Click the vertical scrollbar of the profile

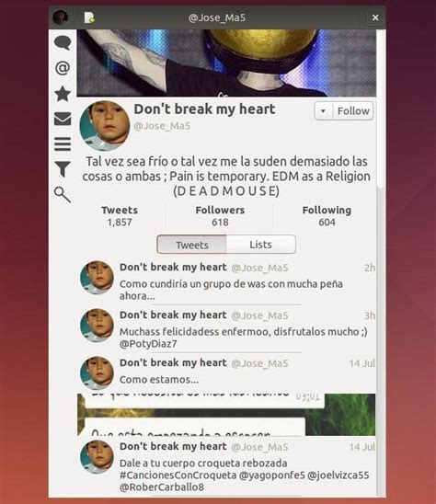381,109
